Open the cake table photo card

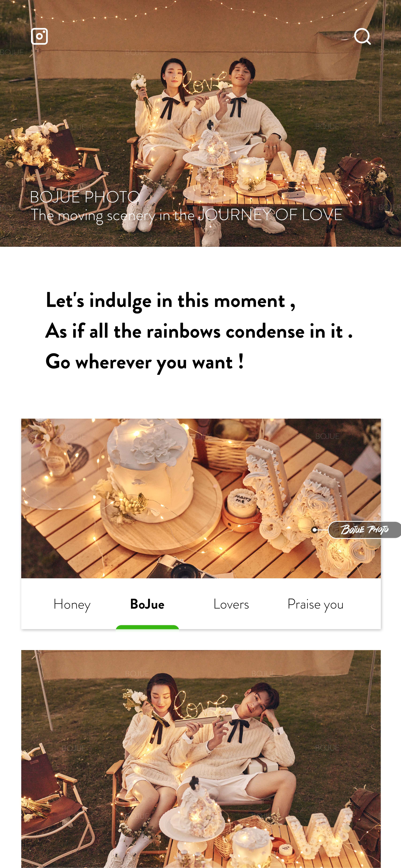tap(201, 498)
